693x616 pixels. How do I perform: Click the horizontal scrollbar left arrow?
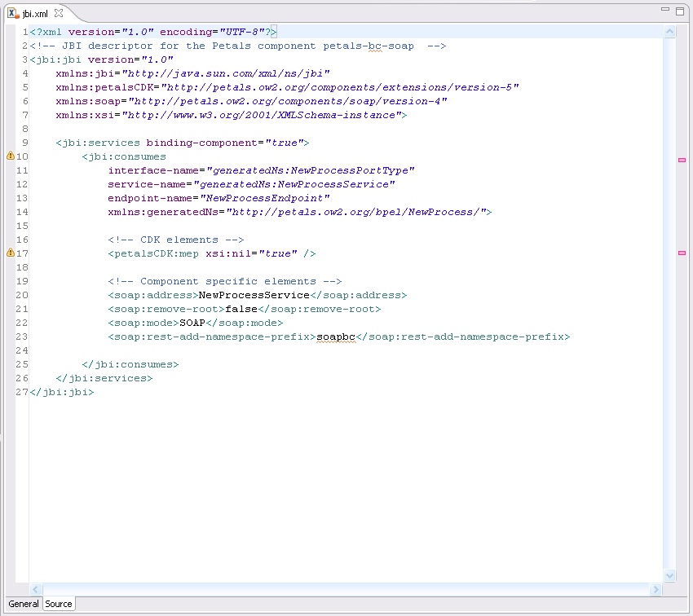tap(36, 589)
